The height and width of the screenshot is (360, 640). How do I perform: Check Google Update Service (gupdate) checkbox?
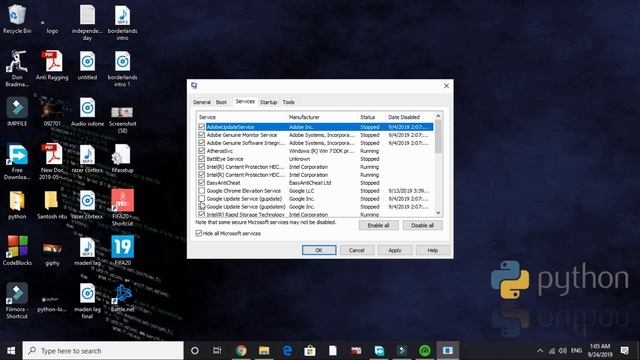tap(201, 199)
